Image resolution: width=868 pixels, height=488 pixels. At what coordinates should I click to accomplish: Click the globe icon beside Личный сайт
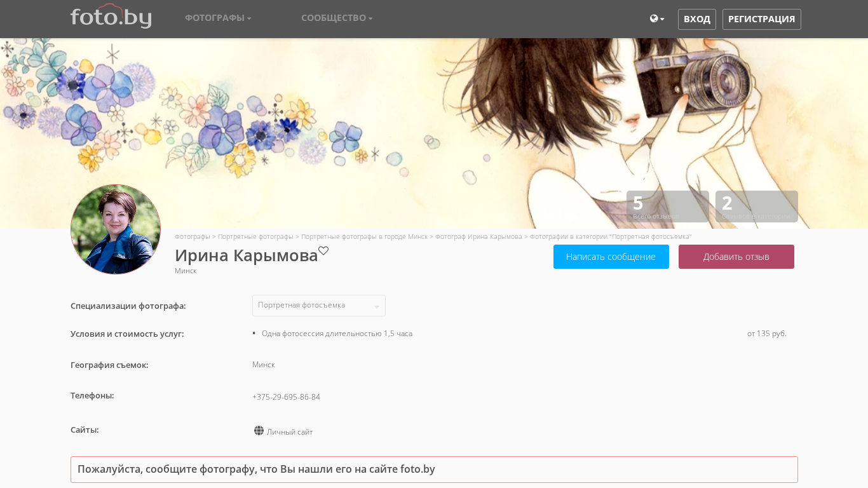click(259, 431)
